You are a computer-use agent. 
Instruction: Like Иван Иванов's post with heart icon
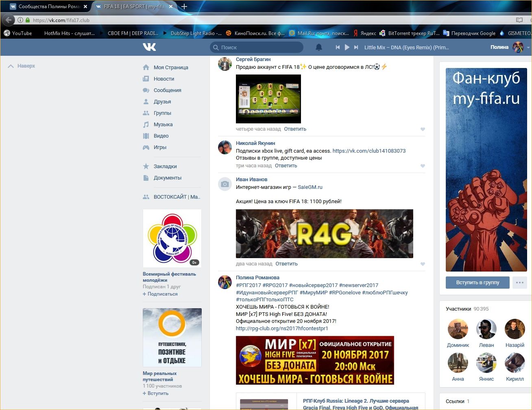(x=423, y=264)
